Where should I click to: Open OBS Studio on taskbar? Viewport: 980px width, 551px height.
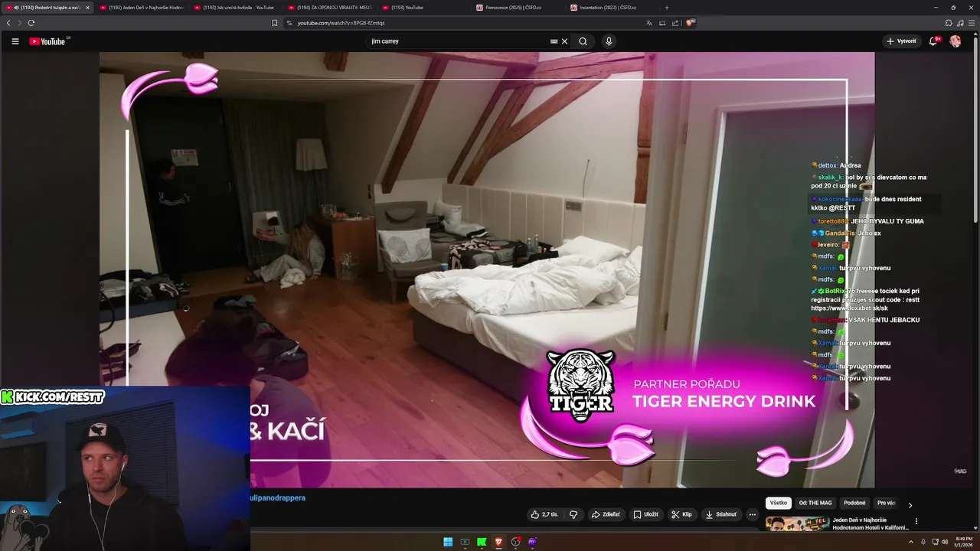click(x=515, y=542)
